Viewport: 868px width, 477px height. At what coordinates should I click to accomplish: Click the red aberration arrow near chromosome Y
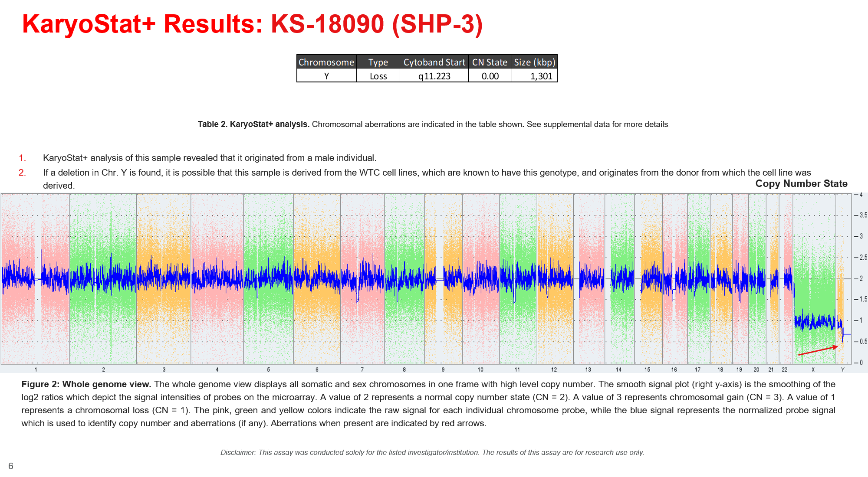pos(818,350)
